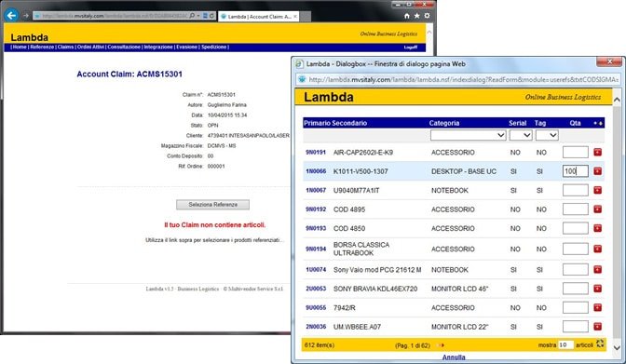Open the Claims menu item
The image size is (626, 364).
click(x=65, y=47)
